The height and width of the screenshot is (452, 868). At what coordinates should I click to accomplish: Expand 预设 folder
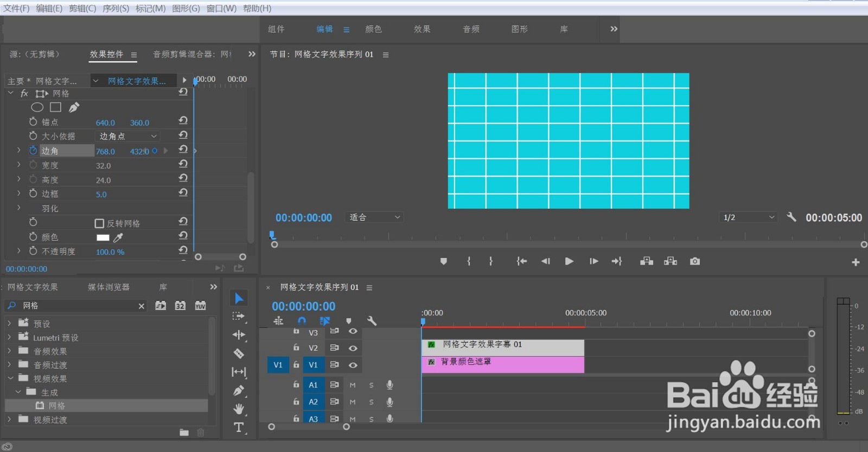(9, 323)
